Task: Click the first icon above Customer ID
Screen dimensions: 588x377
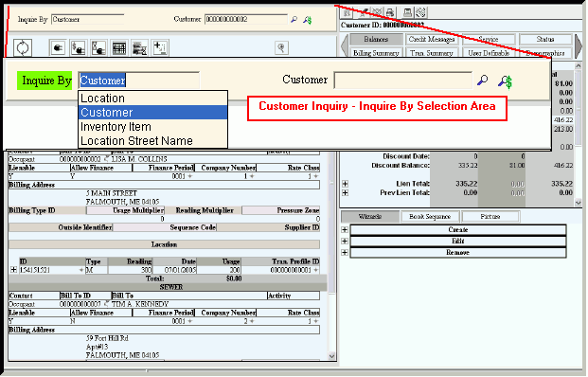Action: pos(347,12)
